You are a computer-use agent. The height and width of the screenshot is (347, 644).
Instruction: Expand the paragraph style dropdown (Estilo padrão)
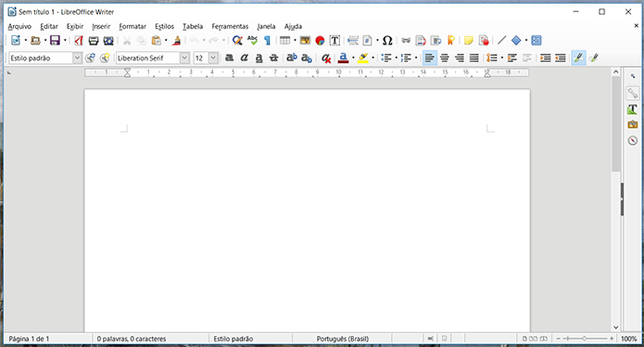[77, 58]
